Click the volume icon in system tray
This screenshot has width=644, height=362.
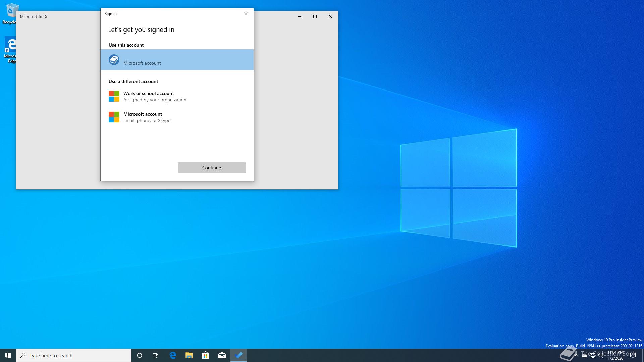601,355
